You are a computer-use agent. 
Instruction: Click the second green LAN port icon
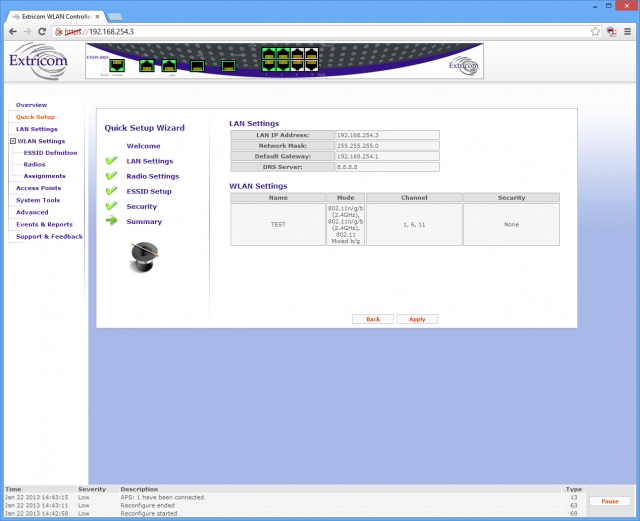(169, 65)
